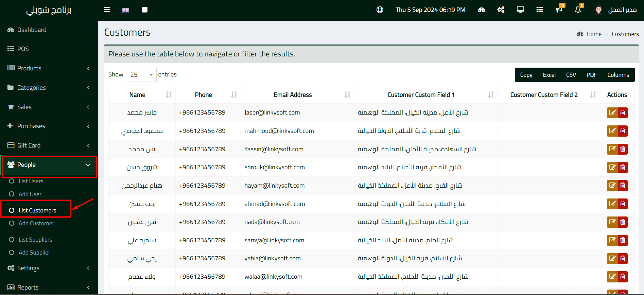The image size is (644, 295).
Task: Edit customer hayam@linkysoft.com
Action: coord(612,186)
